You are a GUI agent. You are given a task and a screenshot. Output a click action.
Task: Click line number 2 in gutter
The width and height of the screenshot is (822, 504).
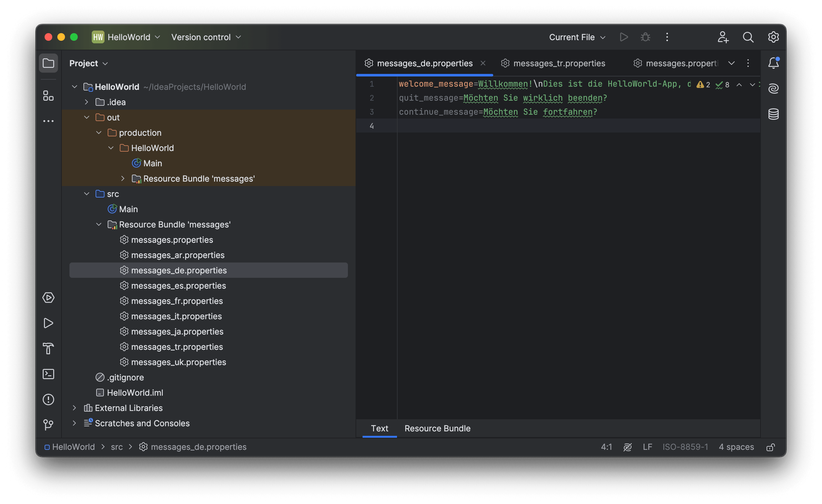tap(371, 98)
